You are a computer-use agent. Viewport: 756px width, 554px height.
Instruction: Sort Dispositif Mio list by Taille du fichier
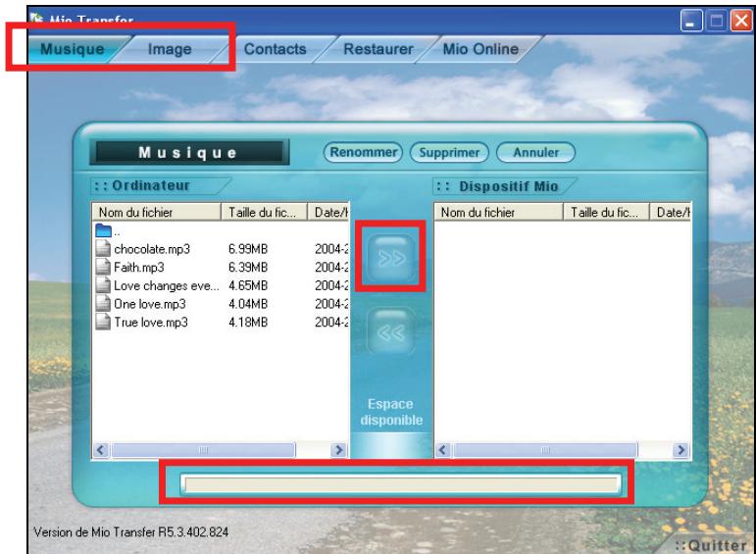(606, 212)
